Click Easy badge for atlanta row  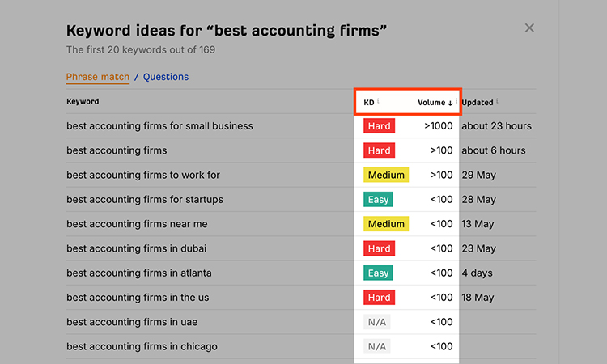coord(378,273)
